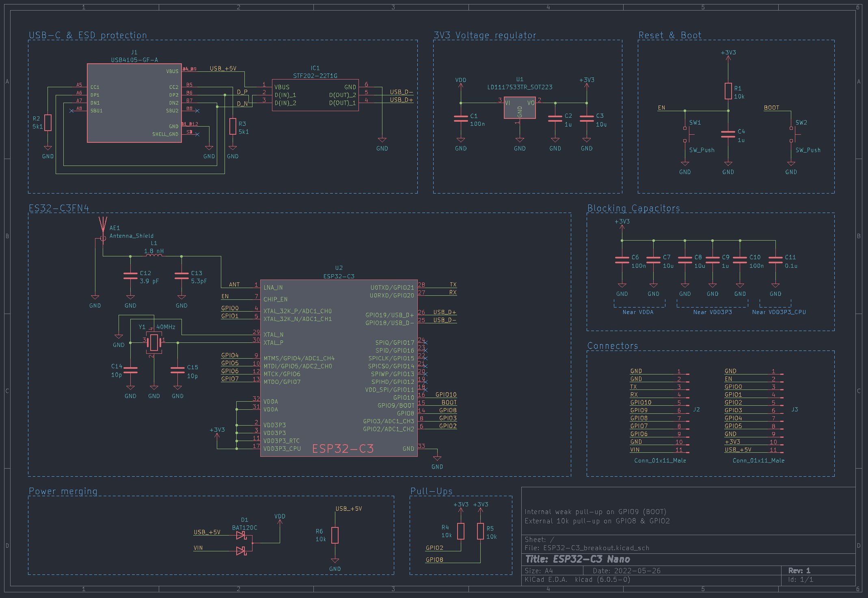Select the C9 1u blocking capacitor
This screenshot has width=868, height=598.
pos(713,260)
